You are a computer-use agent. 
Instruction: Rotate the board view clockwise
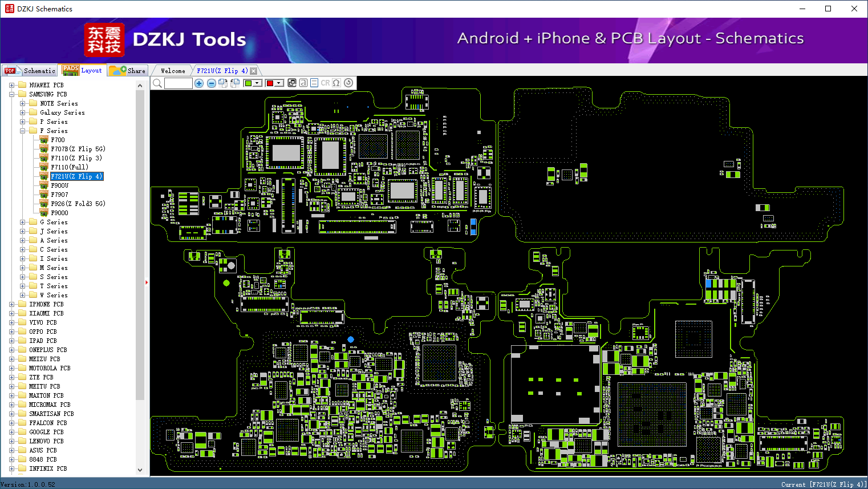(223, 83)
